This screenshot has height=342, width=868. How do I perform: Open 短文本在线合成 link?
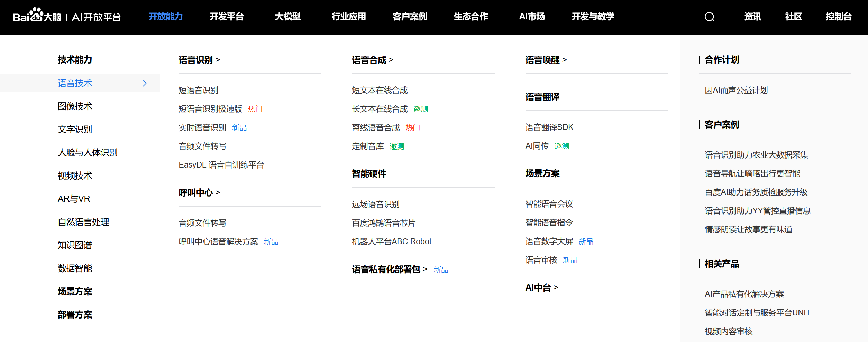coord(380,91)
